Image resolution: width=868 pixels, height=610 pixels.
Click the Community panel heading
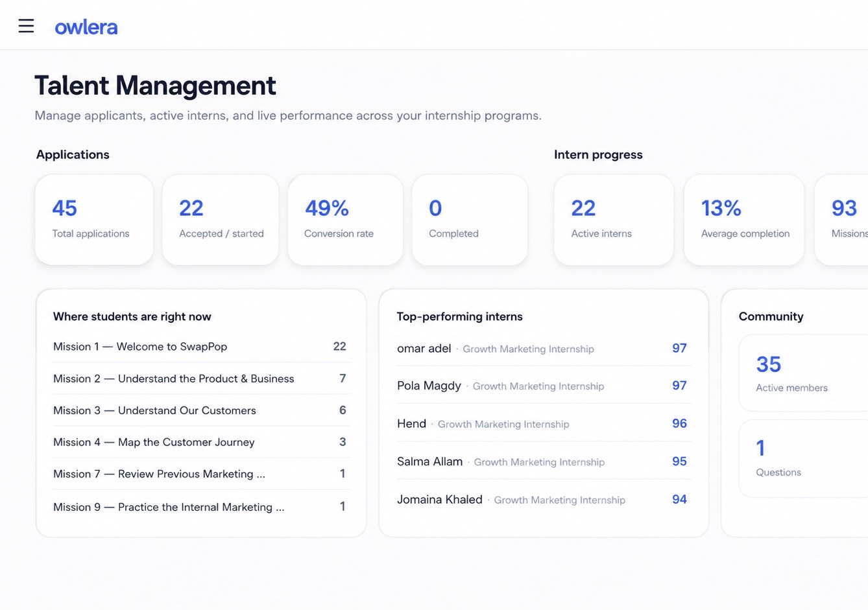point(771,316)
